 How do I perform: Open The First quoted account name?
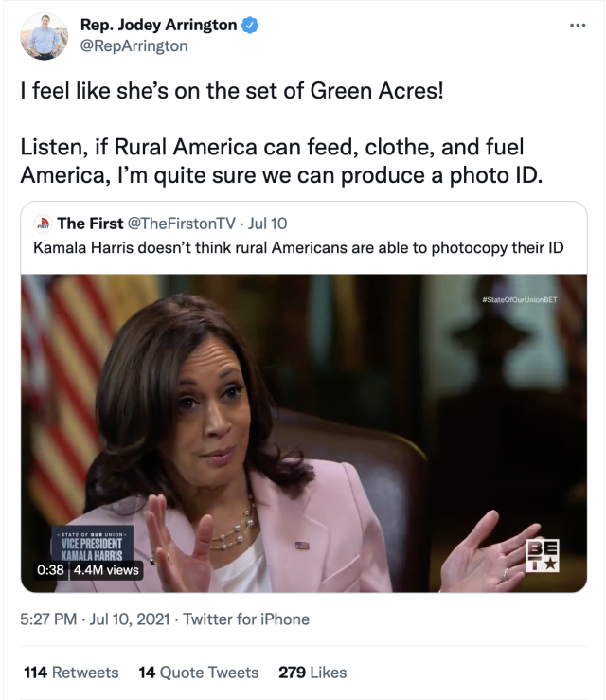[x=90, y=224]
